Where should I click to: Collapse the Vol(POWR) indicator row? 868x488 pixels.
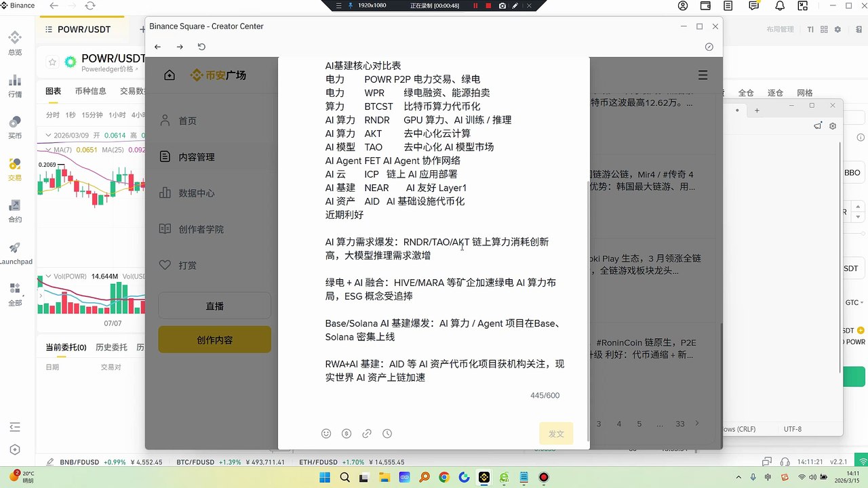[x=49, y=277]
